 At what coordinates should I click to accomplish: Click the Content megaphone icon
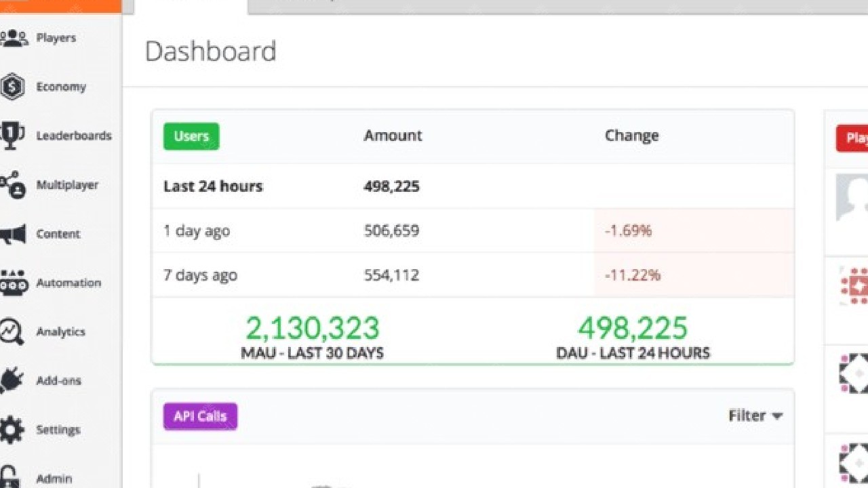coord(13,234)
